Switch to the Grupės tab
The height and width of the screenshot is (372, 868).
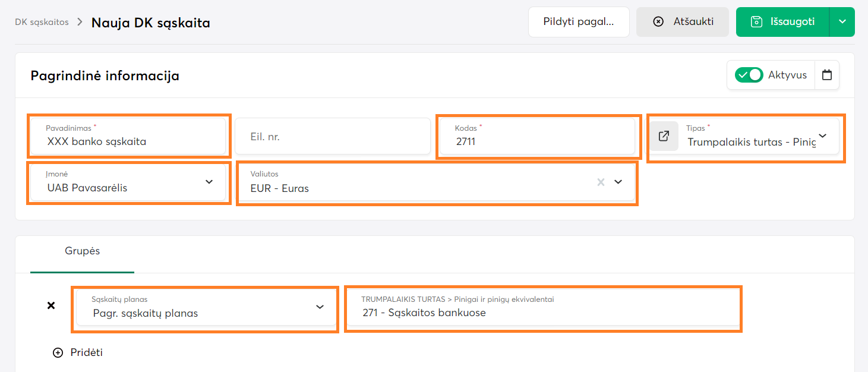[x=82, y=251]
